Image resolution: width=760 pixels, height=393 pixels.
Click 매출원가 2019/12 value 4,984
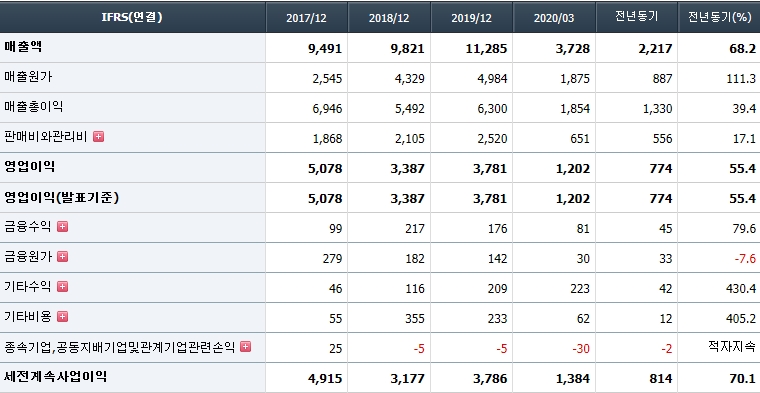point(492,79)
